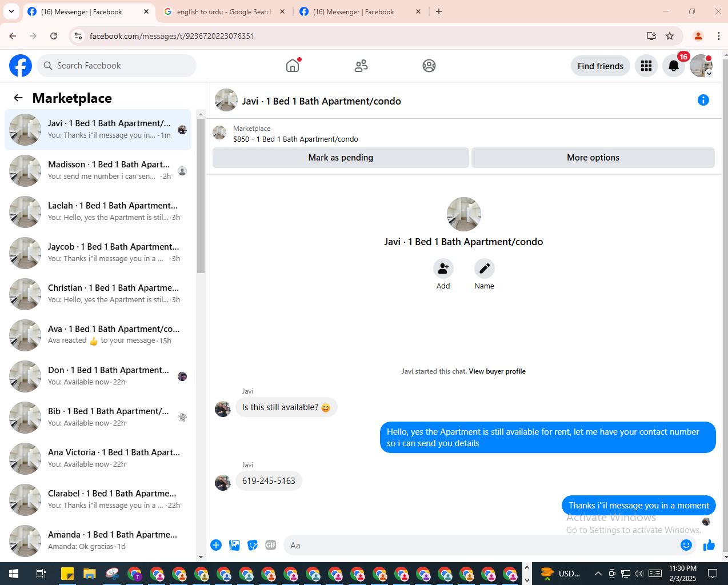This screenshot has width=728, height=585.
Task: Open Amanda conversation
Action: coord(98,541)
